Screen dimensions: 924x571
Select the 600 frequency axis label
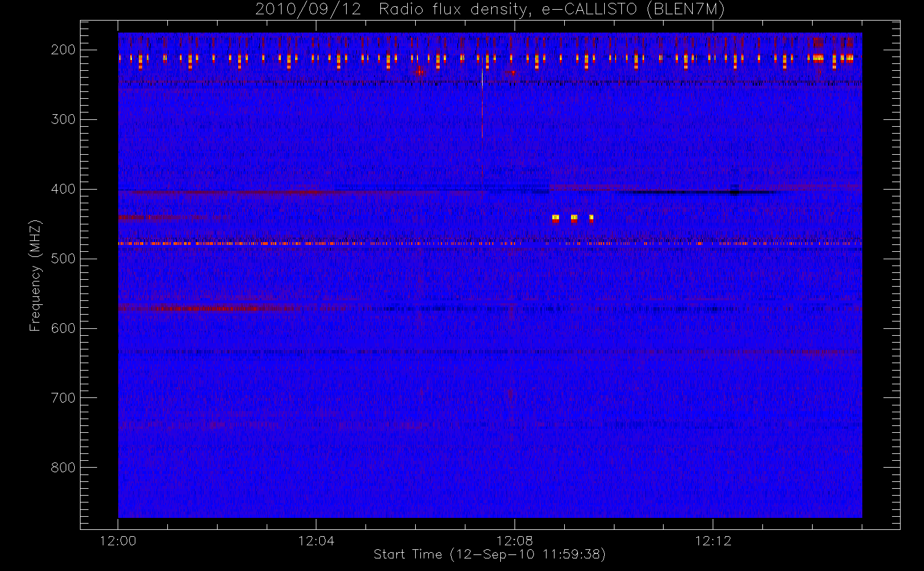coord(63,328)
